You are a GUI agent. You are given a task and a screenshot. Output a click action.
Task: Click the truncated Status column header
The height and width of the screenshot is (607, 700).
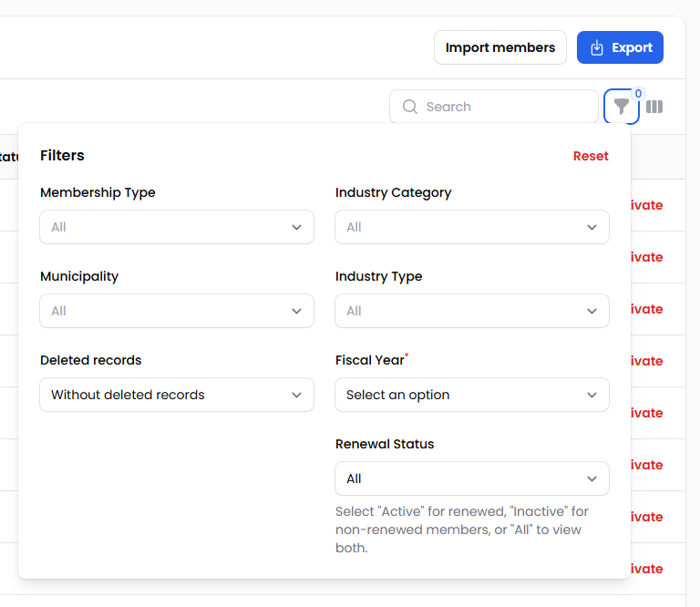9,157
